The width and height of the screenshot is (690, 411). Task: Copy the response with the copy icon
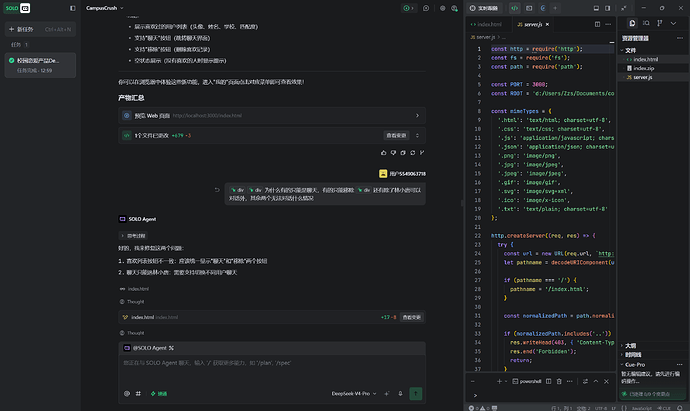click(403, 153)
